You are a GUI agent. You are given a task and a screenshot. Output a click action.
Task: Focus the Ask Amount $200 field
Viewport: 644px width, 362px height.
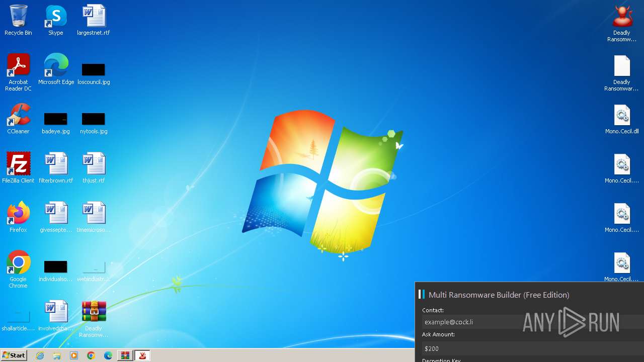pyautogui.click(x=533, y=348)
